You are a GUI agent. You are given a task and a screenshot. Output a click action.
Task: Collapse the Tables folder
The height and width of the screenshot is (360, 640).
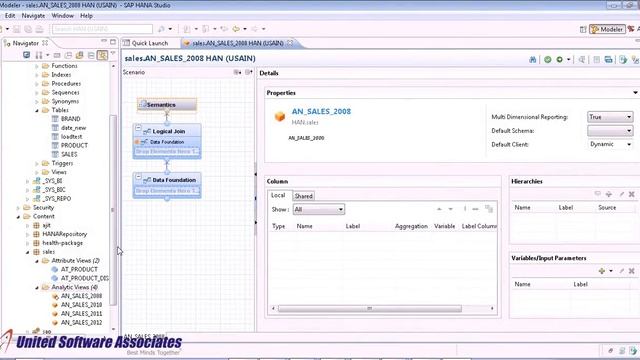[37, 110]
